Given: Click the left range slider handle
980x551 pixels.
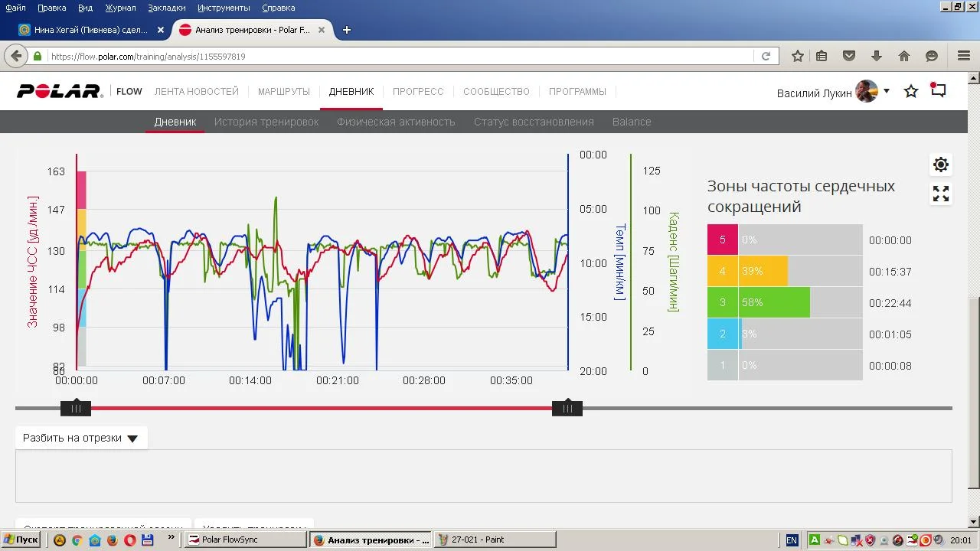Looking at the screenshot, I should [76, 409].
